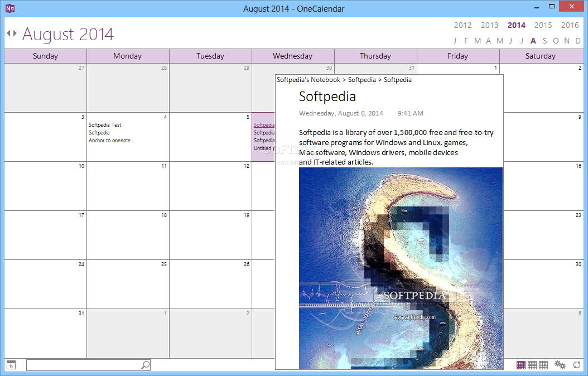Open 'Anchor to onenote' page entry
Viewport: 588px width, 376px height.
pos(109,141)
